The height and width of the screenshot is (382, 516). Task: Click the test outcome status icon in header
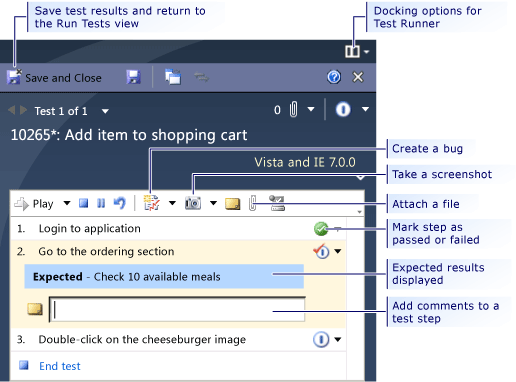click(x=343, y=109)
